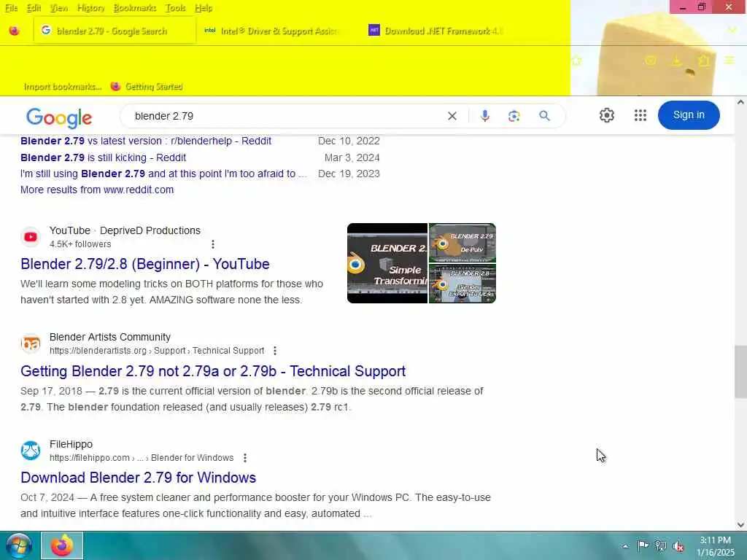Screen dimensions: 747x560
Task: Click the filehippo.com Blender for Windows breadcrumb
Action: point(142,458)
